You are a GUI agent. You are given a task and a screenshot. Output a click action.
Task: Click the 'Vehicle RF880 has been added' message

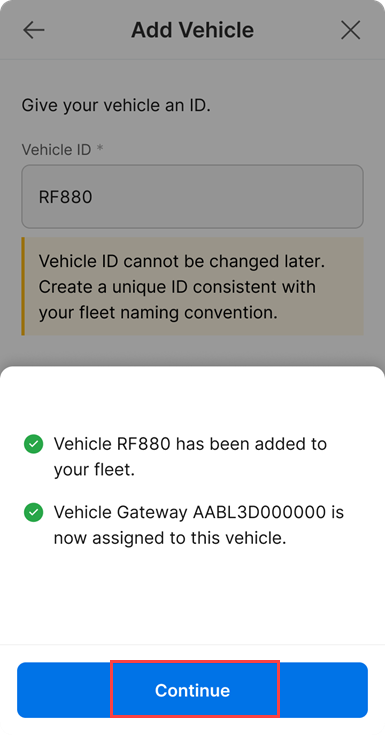click(190, 444)
